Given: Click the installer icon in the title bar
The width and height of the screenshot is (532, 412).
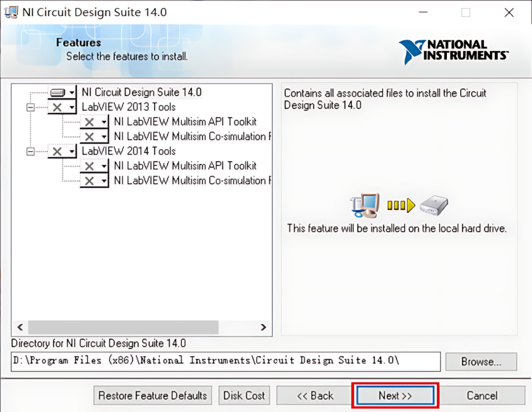Looking at the screenshot, I should pos(11,12).
